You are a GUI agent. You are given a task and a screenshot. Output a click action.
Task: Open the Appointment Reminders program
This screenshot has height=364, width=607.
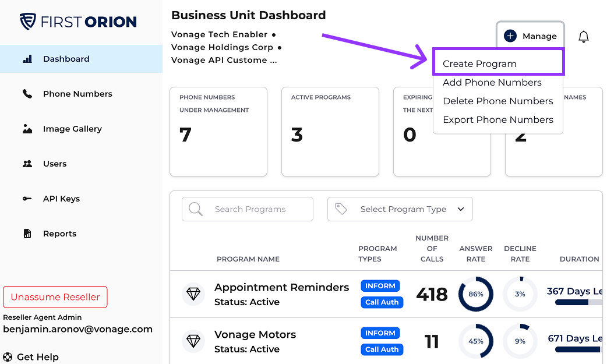281,287
